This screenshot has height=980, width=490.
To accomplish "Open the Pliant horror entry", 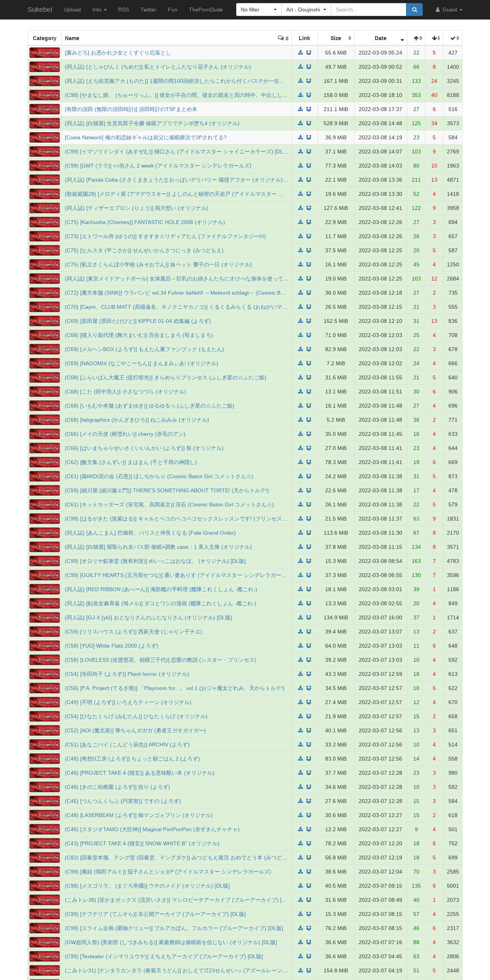I will 127,674.
